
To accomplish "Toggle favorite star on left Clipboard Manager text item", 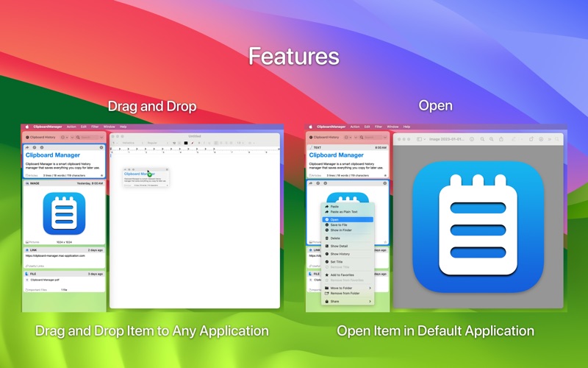I will (101, 175).
